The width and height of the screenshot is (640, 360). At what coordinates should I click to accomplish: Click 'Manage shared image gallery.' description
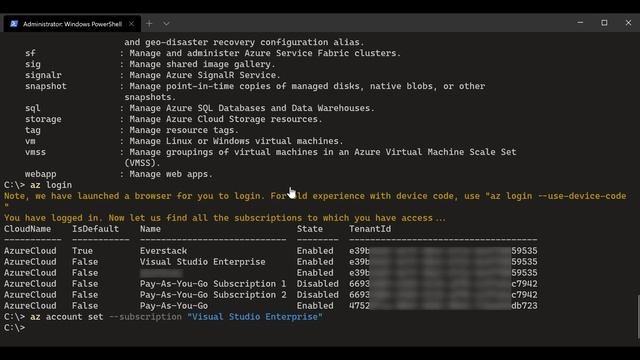point(202,64)
